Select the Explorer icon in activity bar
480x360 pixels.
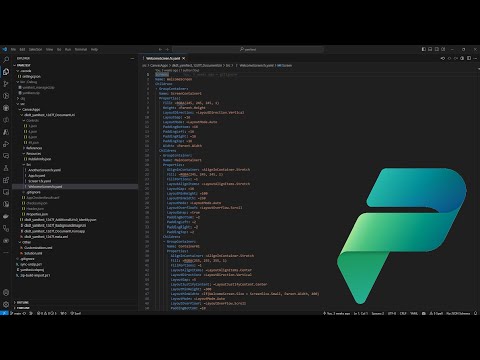click(6, 72)
